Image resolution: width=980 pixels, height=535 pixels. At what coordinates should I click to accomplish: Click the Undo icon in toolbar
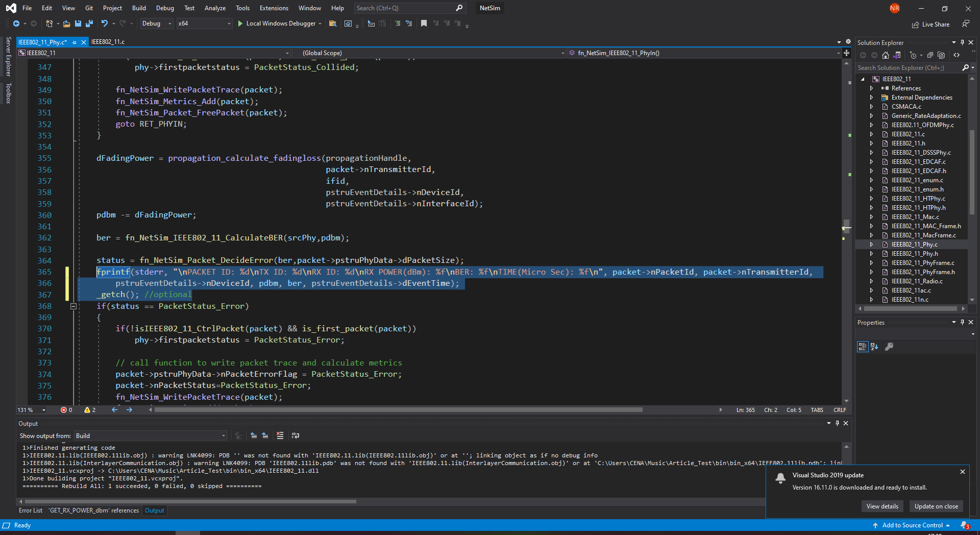[104, 23]
